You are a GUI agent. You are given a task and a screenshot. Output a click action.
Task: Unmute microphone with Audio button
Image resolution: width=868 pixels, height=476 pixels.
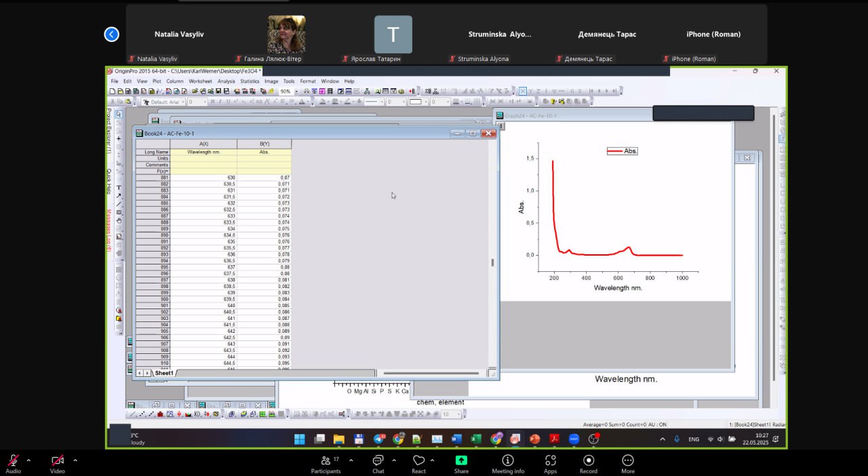coord(13,464)
